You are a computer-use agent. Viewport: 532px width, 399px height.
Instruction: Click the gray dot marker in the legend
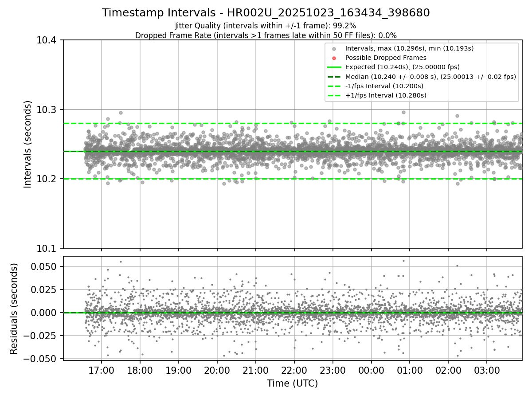pos(334,49)
